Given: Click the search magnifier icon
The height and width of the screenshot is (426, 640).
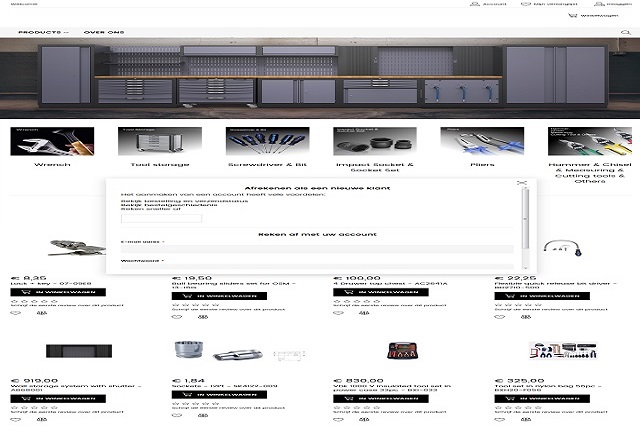Looking at the screenshot, I should pos(627,32).
